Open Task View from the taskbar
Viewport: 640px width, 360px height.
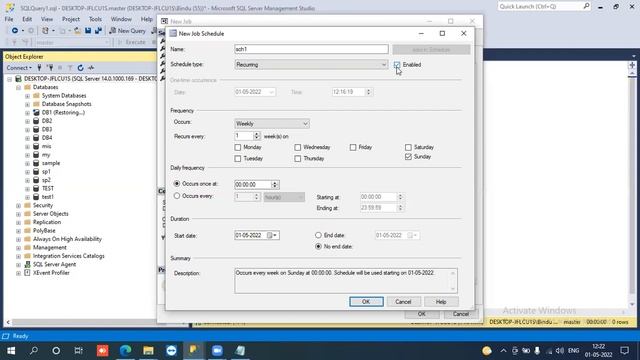[78, 351]
